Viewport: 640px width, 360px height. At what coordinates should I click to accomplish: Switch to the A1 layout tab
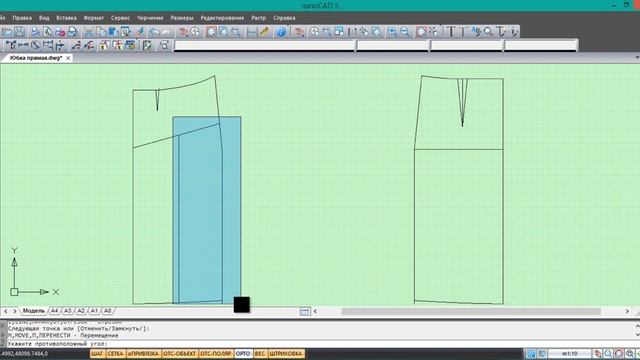(94, 311)
